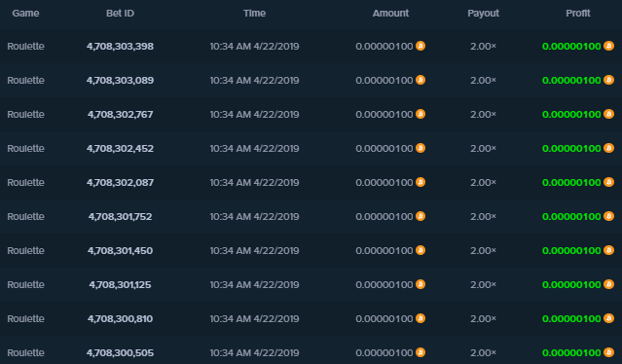This screenshot has height=364, width=622.
Task: Click the Bitcoin amount icon in row 4,708,300,810
Action: (421, 318)
